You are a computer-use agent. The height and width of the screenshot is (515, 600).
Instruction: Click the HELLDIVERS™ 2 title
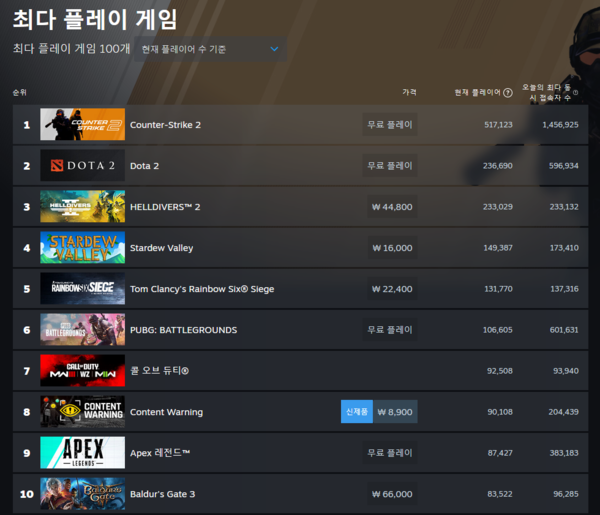coord(165,207)
